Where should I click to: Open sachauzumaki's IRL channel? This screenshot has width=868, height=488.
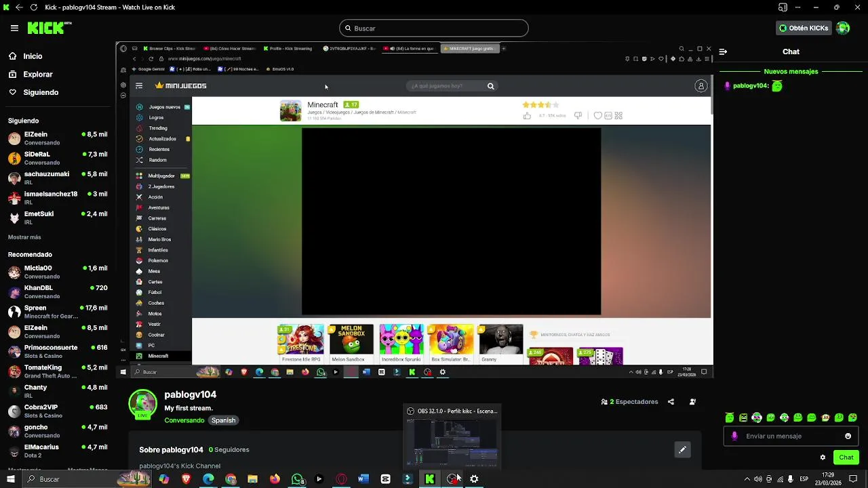(58, 178)
